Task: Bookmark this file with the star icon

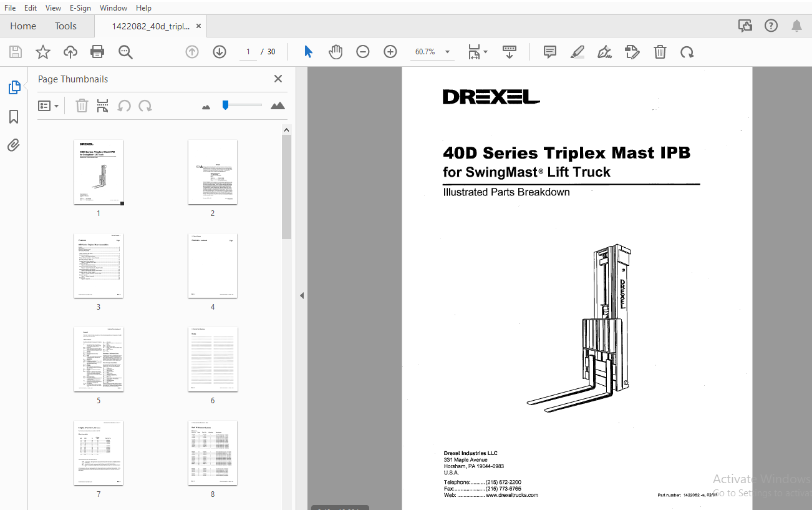Action: pyautogui.click(x=43, y=52)
